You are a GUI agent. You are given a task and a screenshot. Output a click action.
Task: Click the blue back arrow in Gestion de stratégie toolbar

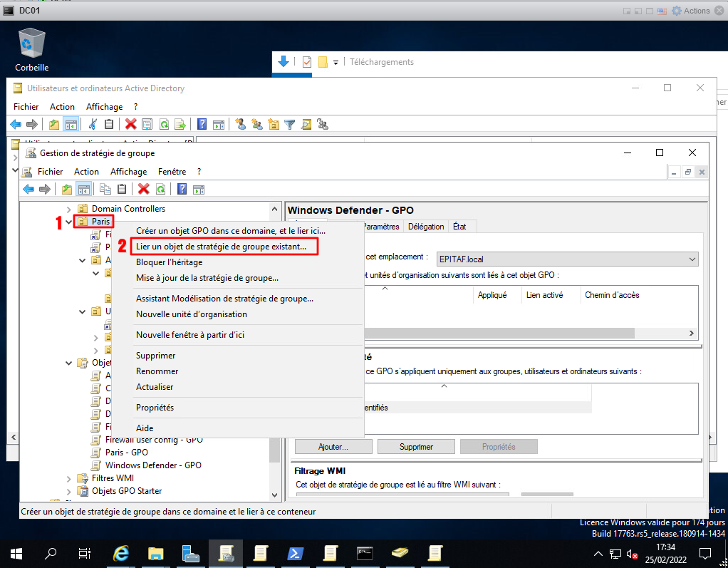(28, 189)
